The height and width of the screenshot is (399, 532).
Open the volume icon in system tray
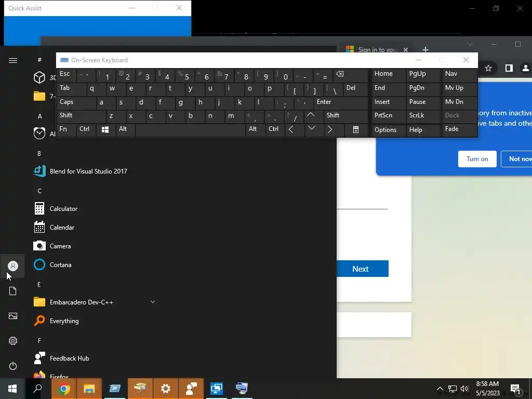point(465,389)
